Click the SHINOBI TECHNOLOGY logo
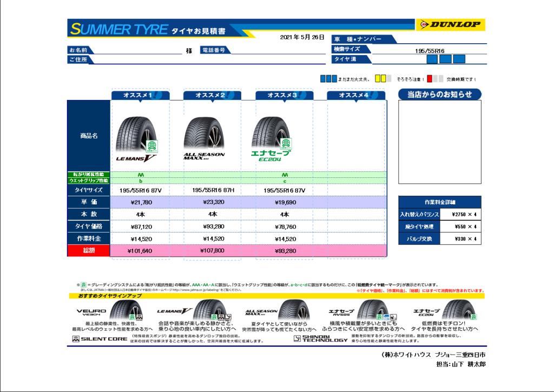Screen dimensions: 554x392 pos(320,338)
